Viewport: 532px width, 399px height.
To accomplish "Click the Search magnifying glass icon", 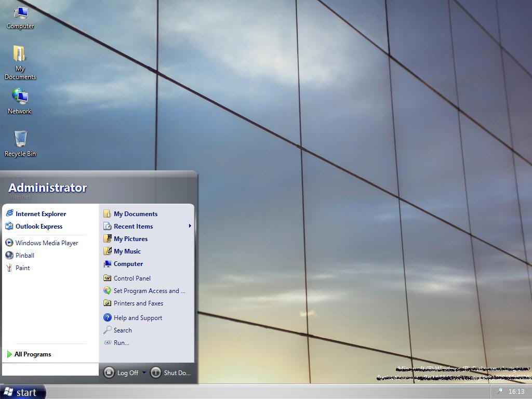I will [108, 330].
